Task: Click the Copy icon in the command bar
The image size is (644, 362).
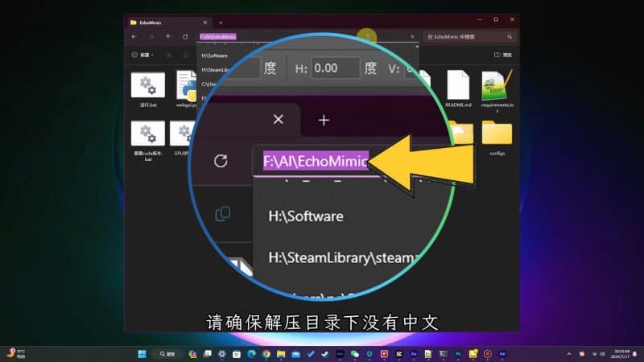Action: [186, 55]
